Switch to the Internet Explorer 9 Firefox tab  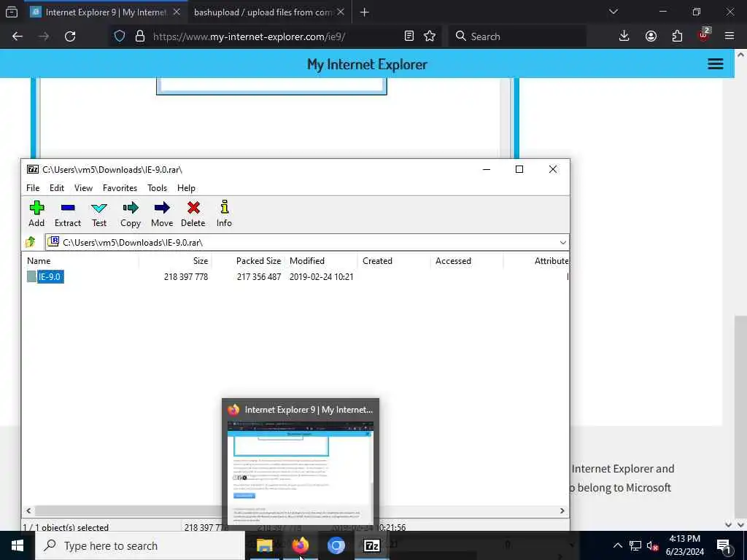point(105,12)
